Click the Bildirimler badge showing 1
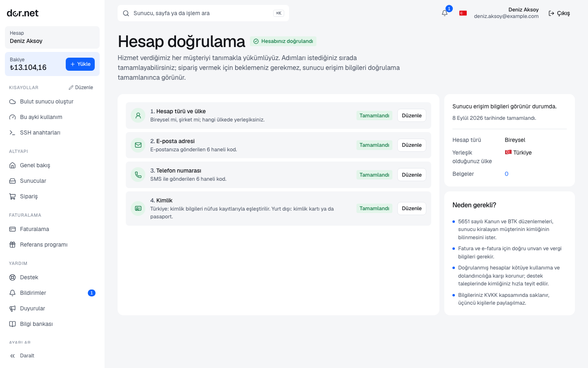The width and height of the screenshot is (588, 368). (91, 293)
